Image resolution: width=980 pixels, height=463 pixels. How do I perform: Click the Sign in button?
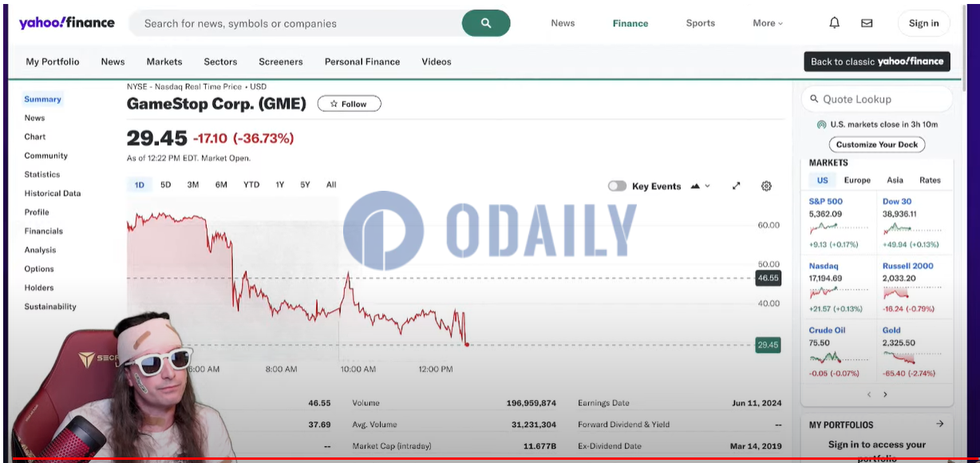click(923, 23)
